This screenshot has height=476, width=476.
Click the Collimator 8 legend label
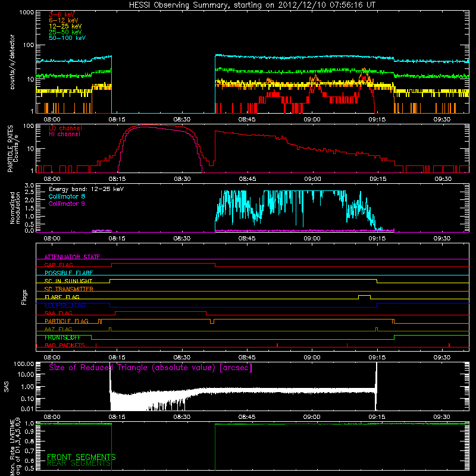pos(67,196)
